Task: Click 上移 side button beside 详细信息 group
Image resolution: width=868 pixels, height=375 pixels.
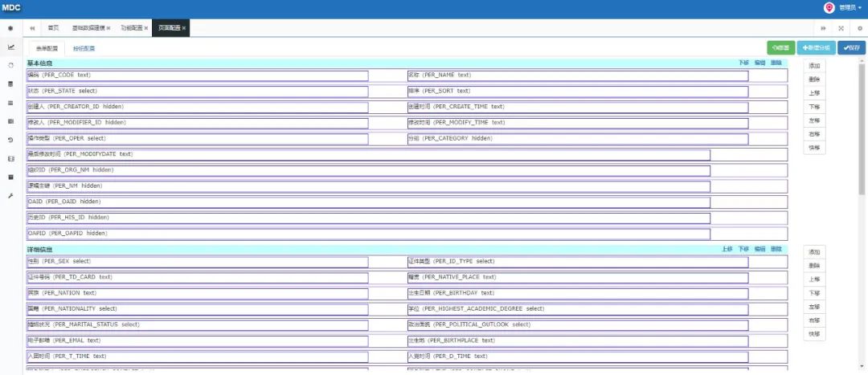Action: click(814, 279)
